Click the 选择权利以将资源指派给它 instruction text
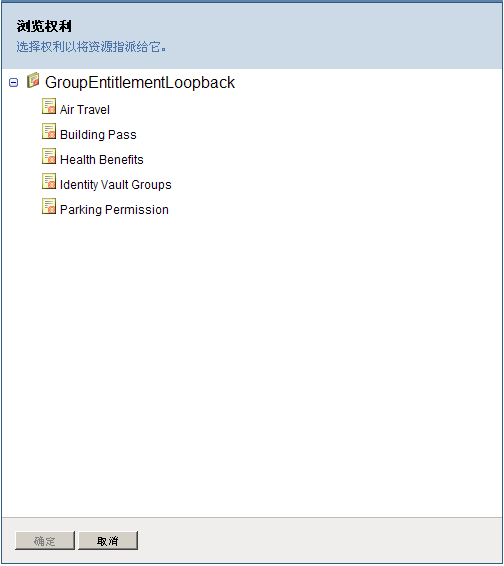The image size is (504, 566). [x=91, y=47]
